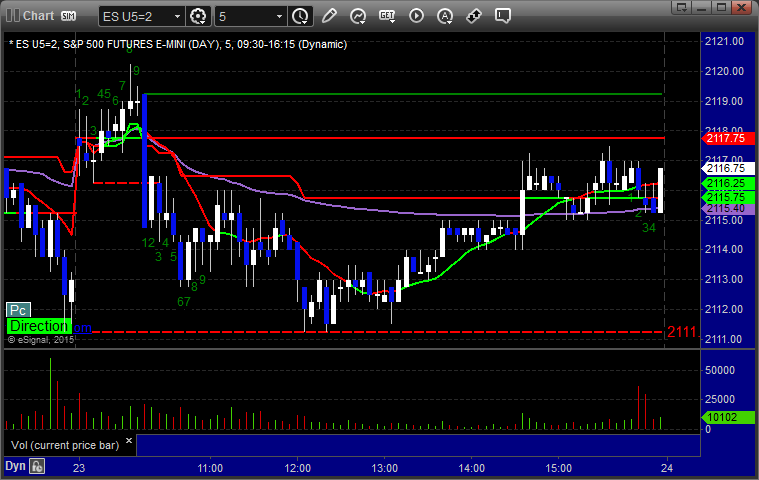Open the GET studies menu
This screenshot has height=480, width=759.
(387, 16)
